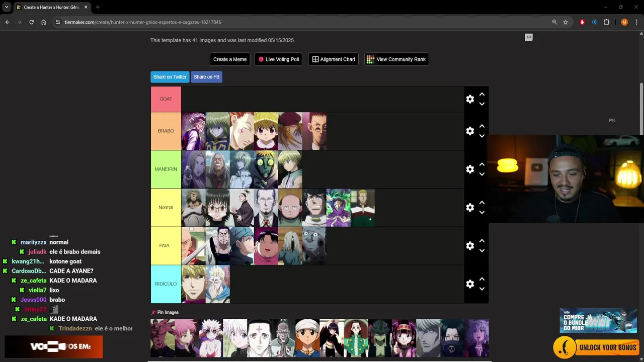Viewport: 644px width, 362px height.
Task: Move the GOAT tier row up
Action: (482, 94)
